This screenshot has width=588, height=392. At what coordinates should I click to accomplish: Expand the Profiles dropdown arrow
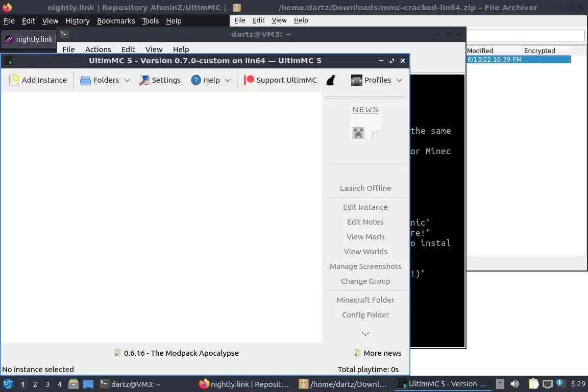(x=399, y=80)
